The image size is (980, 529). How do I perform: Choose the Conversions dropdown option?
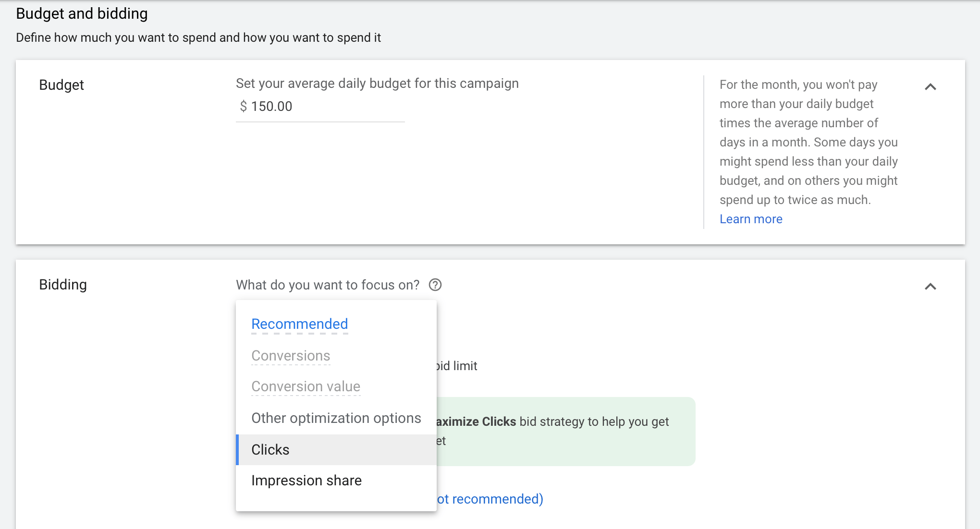click(x=291, y=356)
